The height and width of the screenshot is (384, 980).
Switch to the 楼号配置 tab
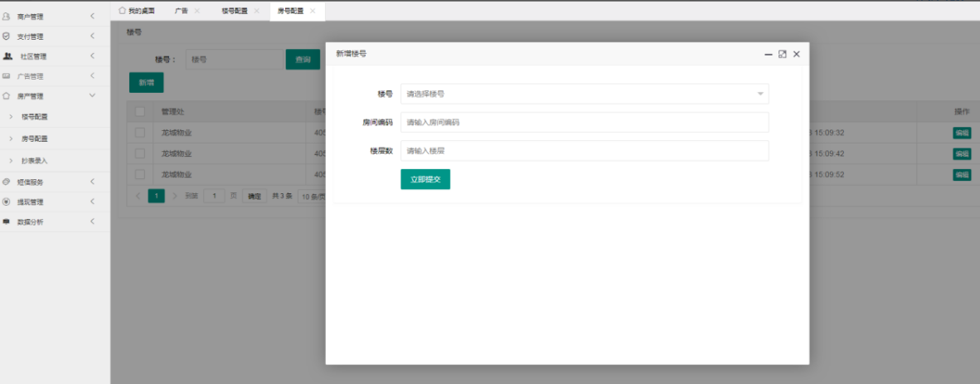(235, 11)
